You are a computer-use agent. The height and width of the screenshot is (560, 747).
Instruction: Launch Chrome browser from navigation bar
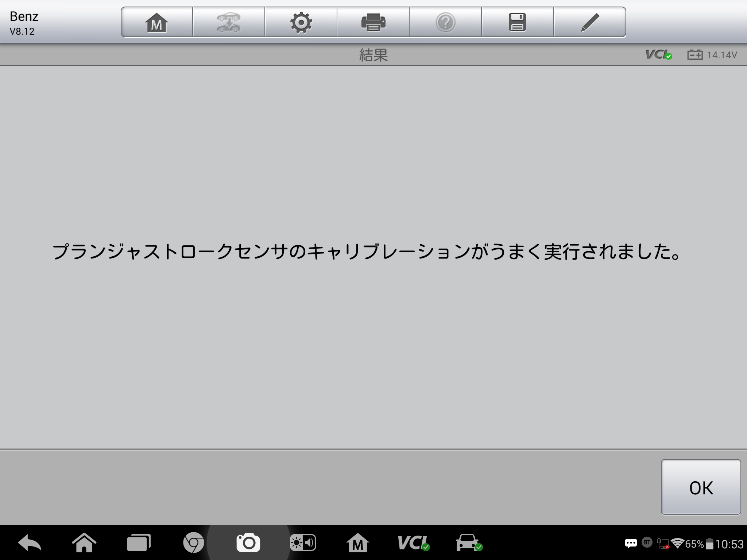[x=193, y=543]
